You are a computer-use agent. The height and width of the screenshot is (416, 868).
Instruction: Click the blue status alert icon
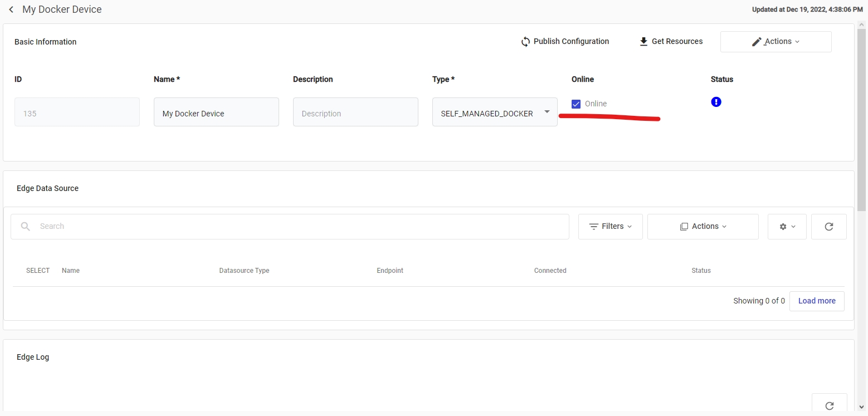tap(716, 102)
